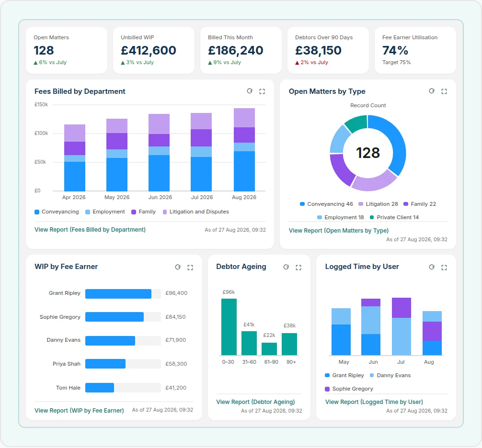The image size is (482, 448).
Task: Click the May logged time bar
Action: click(341, 332)
